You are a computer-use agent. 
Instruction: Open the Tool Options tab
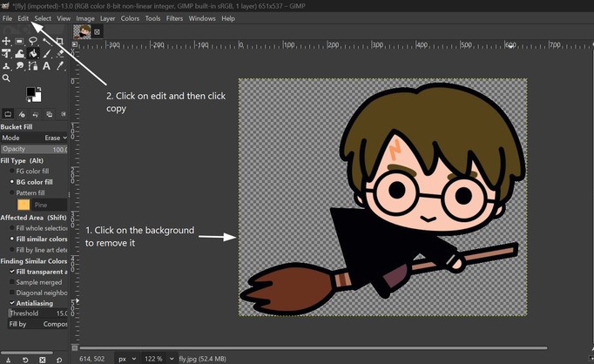click(8, 114)
